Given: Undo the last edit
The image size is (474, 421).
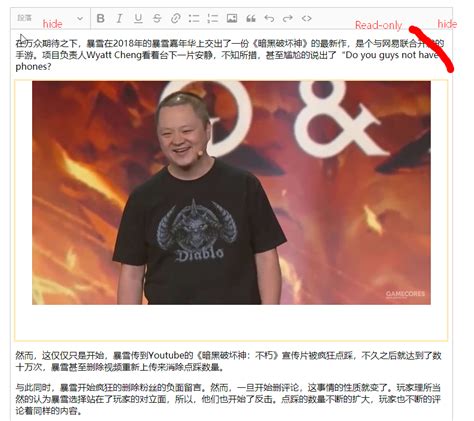Looking at the screenshot, I should 269,18.
